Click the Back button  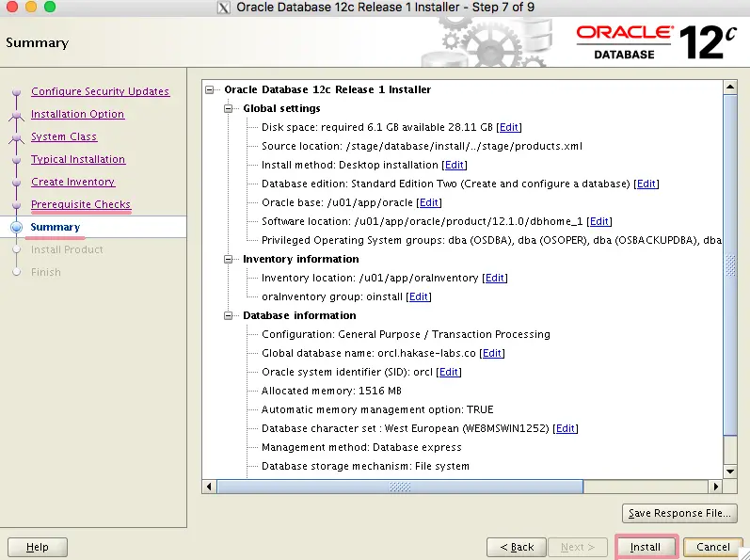[517, 547]
